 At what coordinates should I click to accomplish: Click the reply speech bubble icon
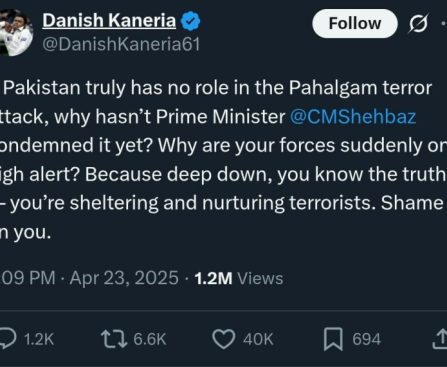8,338
